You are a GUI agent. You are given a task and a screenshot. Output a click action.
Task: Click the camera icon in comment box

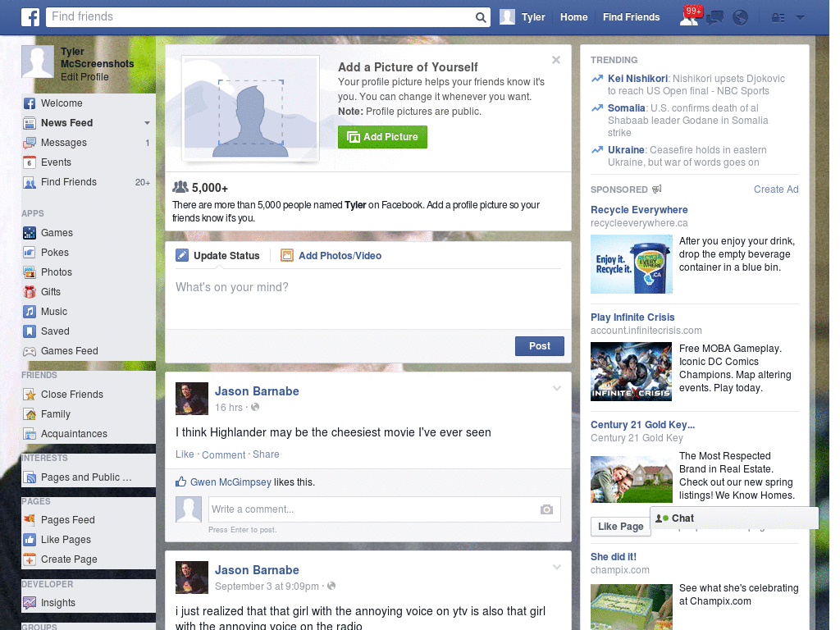coord(546,509)
